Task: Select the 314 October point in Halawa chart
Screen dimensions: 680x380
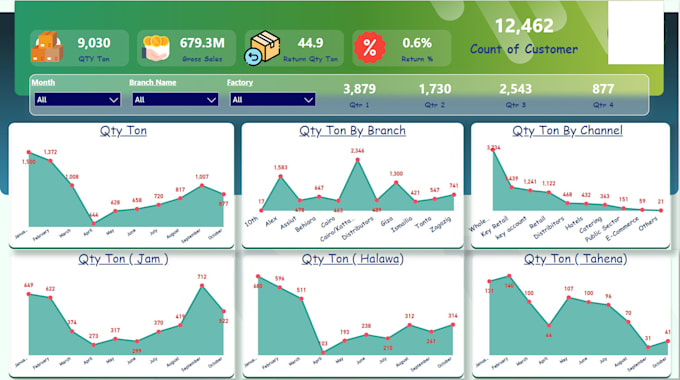Action: 453,324
